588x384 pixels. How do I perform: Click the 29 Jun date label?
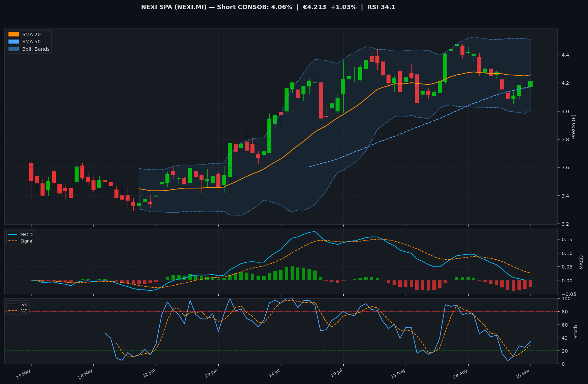(211, 374)
